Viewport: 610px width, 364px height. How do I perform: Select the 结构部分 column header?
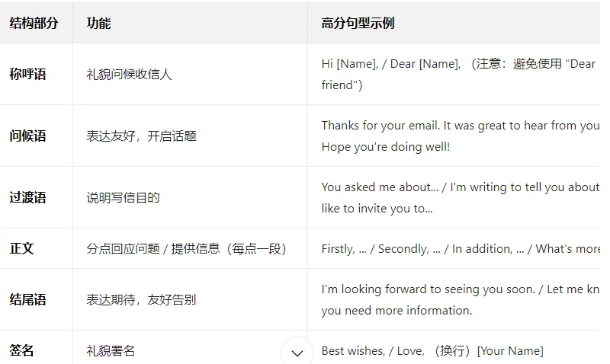pyautogui.click(x=34, y=24)
